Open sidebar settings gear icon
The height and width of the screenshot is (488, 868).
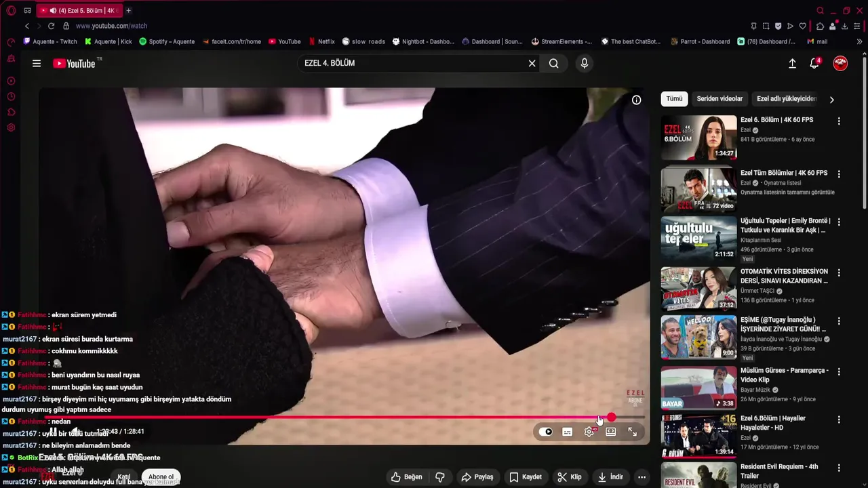coord(11,127)
